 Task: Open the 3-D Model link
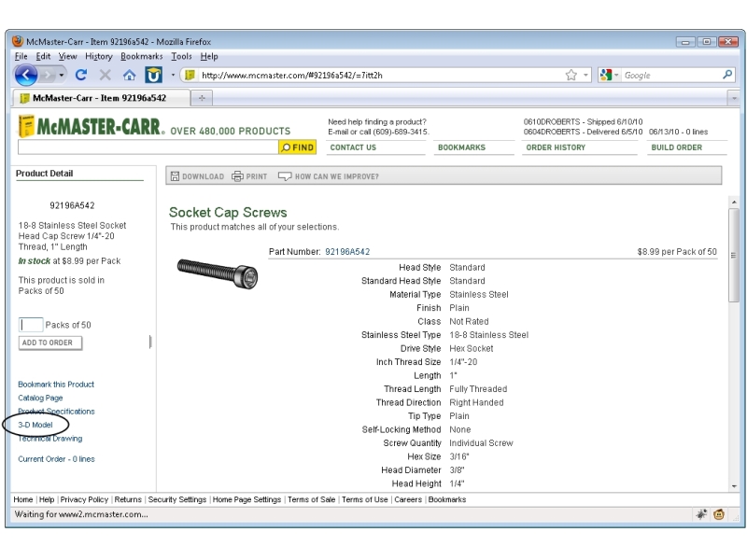tap(35, 425)
